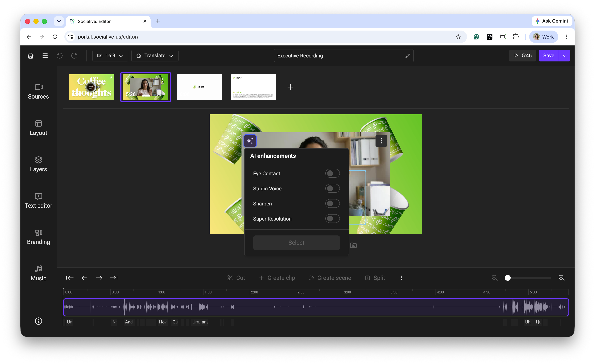
Task: Open the hamburger menu in editor toolbar
Action: click(x=45, y=56)
